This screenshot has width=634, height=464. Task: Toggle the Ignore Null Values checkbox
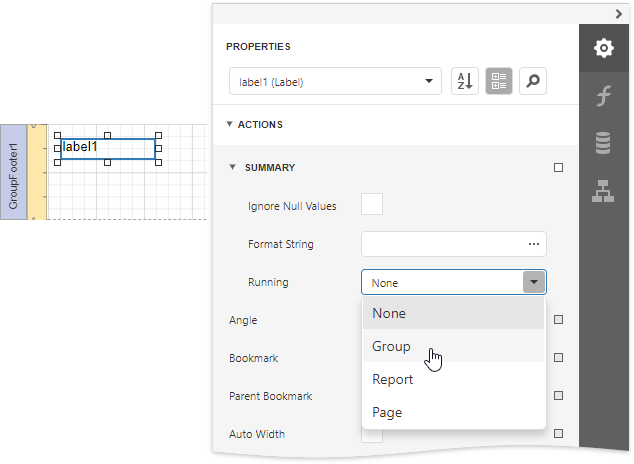click(372, 205)
